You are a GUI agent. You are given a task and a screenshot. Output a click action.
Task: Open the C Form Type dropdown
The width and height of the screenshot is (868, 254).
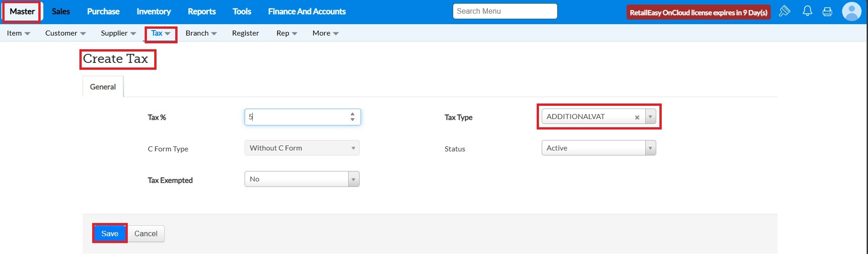302,148
